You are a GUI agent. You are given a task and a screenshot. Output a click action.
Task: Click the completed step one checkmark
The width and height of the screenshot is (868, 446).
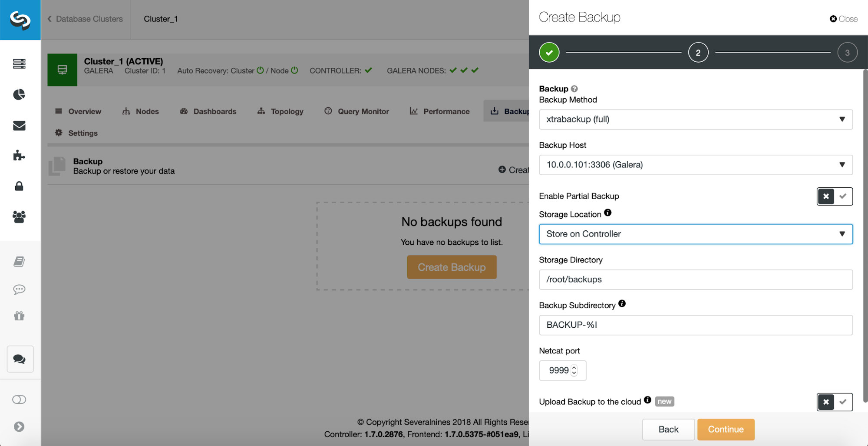coord(549,53)
